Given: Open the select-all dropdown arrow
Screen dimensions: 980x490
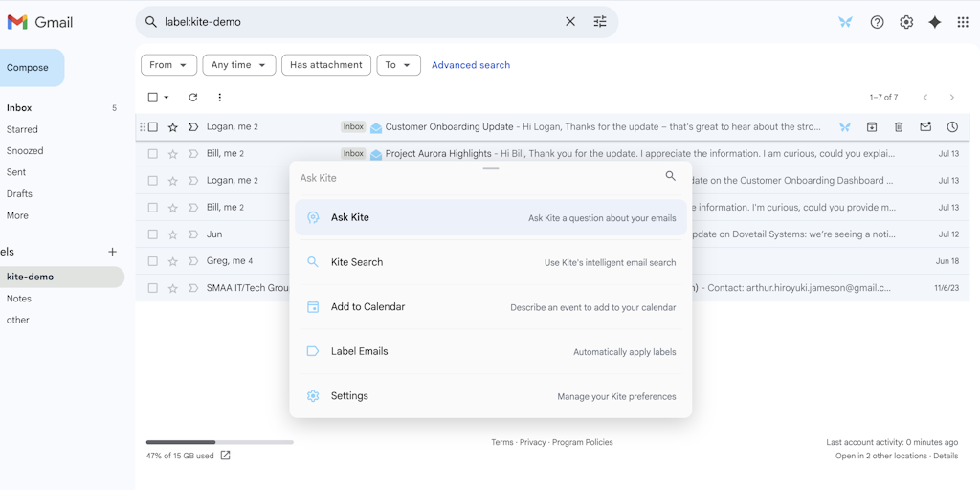Looking at the screenshot, I should tap(167, 98).
